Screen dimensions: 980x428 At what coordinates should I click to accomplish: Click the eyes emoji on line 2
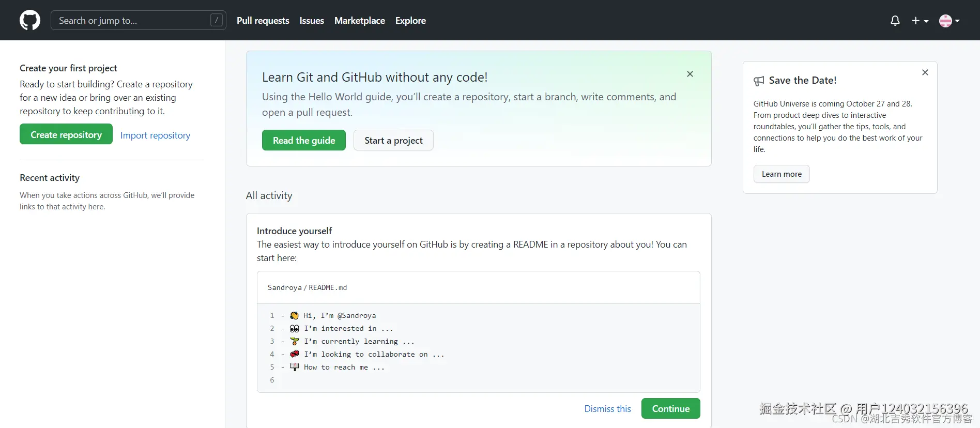point(295,328)
